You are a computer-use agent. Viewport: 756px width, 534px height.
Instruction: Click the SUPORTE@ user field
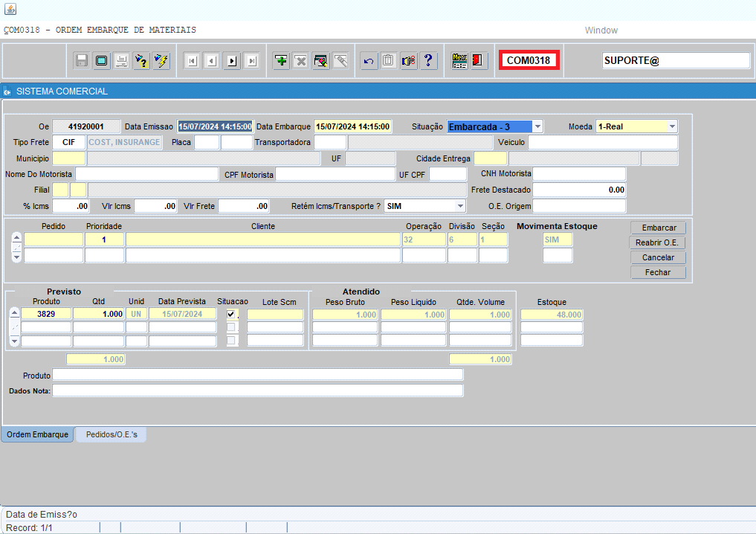[676, 61]
